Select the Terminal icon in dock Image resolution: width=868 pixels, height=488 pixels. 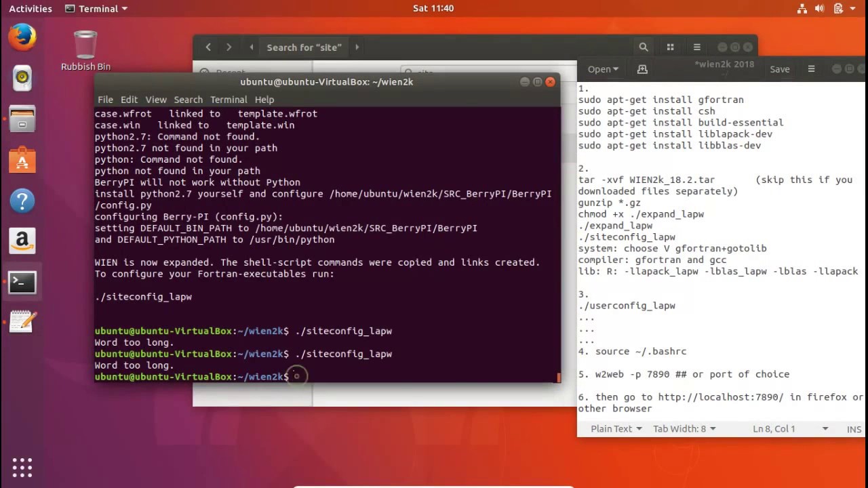22,282
